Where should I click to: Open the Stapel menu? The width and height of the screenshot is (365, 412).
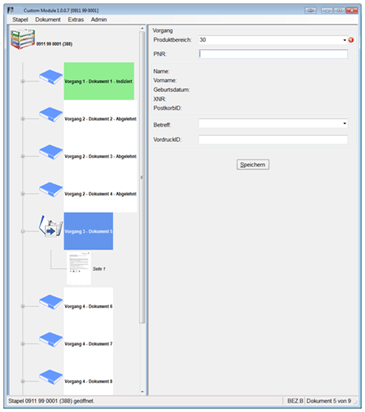coord(20,20)
